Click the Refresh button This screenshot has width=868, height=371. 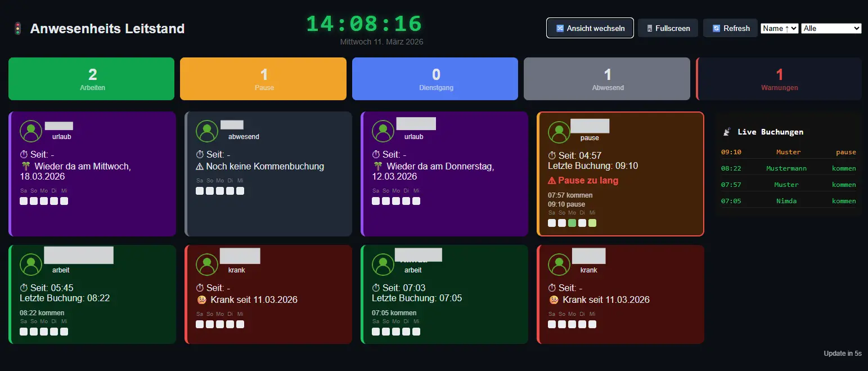[x=730, y=28]
